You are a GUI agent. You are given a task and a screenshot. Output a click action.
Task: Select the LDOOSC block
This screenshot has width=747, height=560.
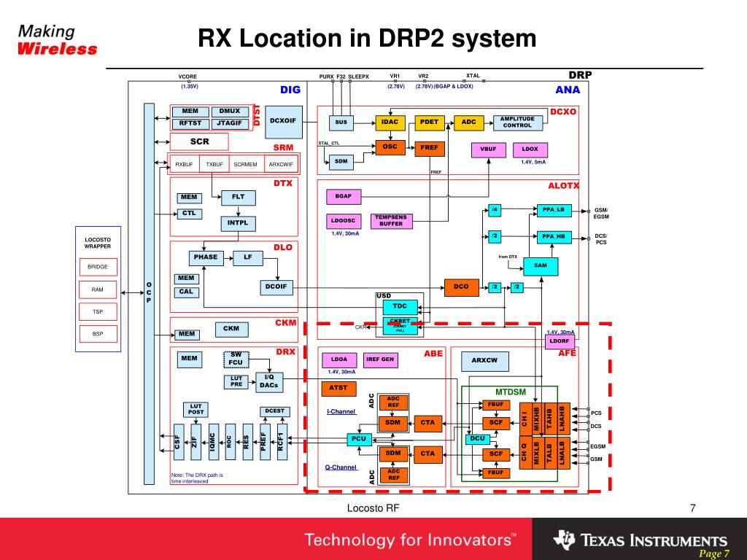tap(344, 222)
